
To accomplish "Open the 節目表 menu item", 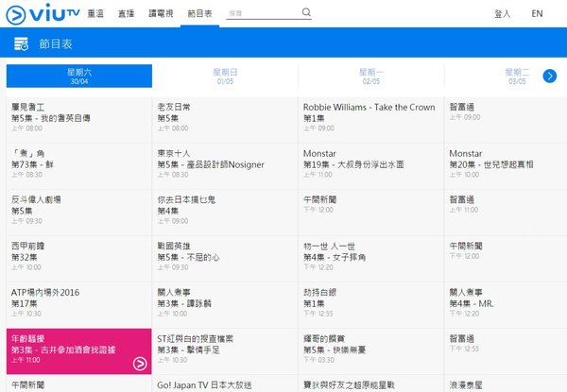I will [x=199, y=14].
